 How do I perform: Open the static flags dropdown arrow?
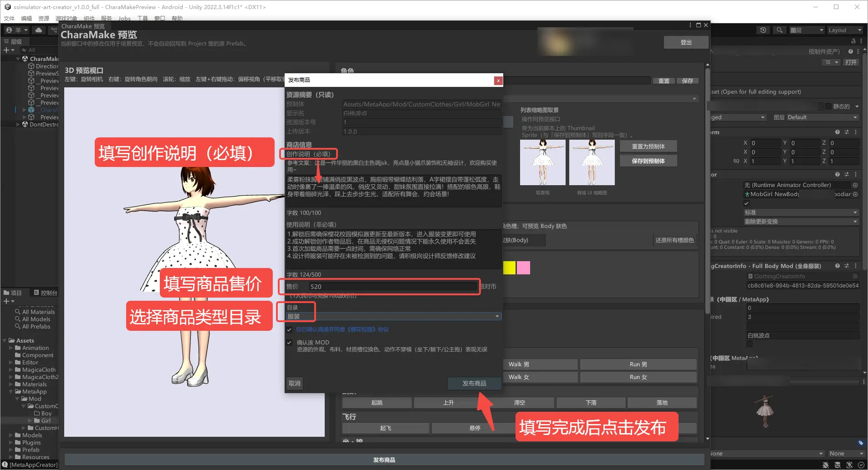pos(857,106)
